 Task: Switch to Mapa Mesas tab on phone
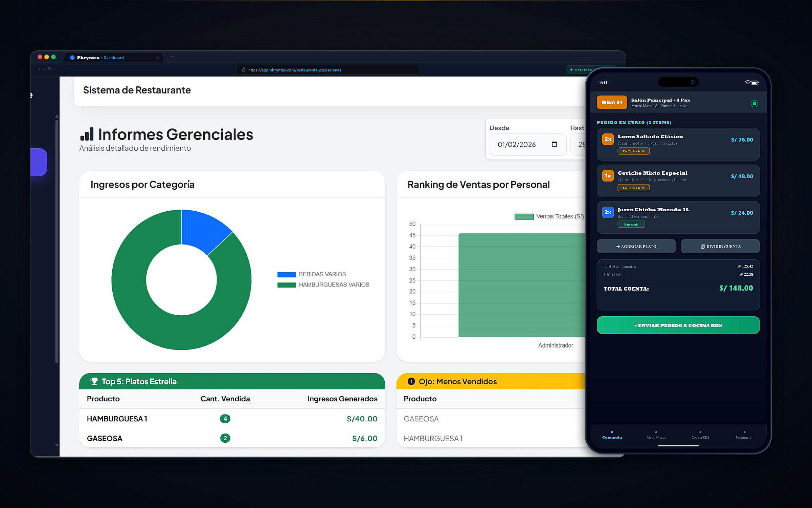(656, 435)
